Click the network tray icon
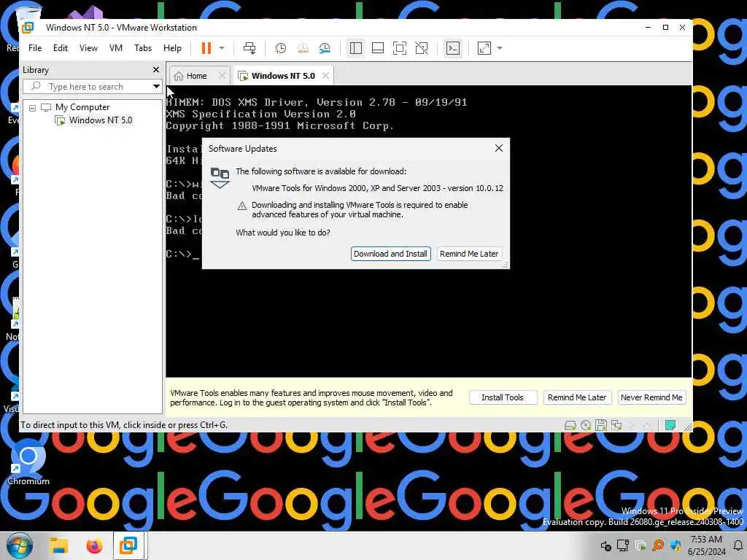Screen dimensions: 747x560 (x=623, y=545)
